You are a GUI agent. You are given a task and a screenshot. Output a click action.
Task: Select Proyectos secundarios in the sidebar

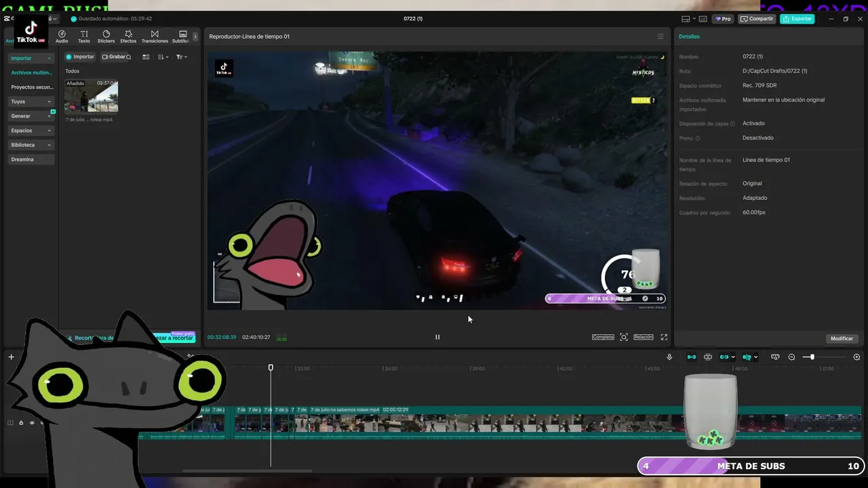pyautogui.click(x=31, y=87)
